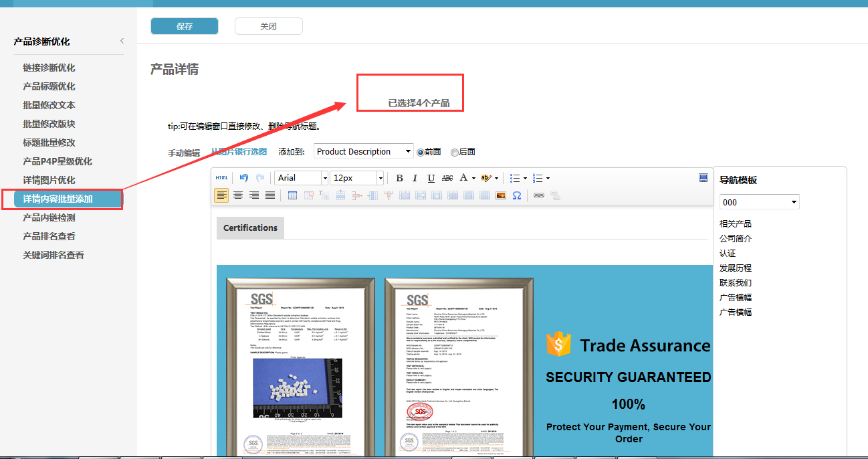The width and height of the screenshot is (868, 459).
Task: Delete the table column
Action: pyautogui.click(x=389, y=195)
